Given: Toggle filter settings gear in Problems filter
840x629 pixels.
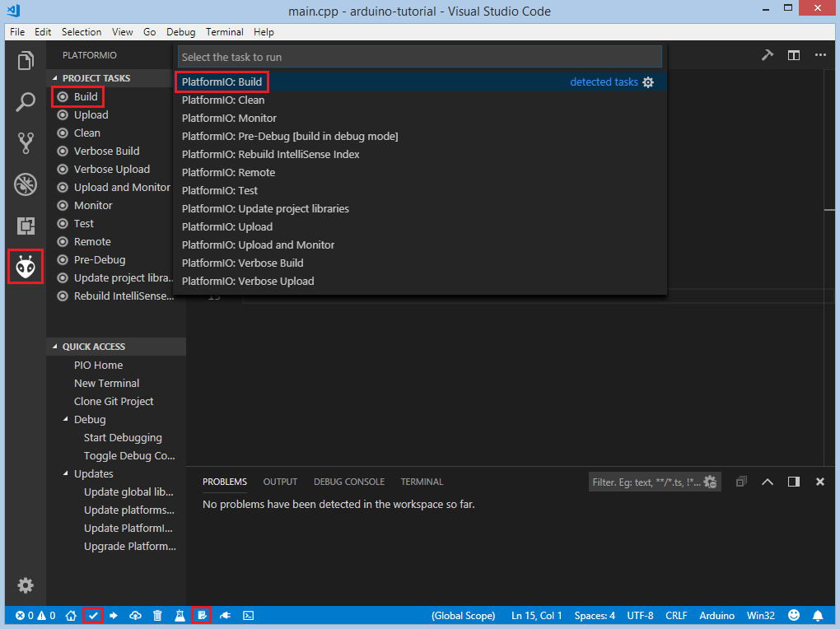Looking at the screenshot, I should point(711,482).
